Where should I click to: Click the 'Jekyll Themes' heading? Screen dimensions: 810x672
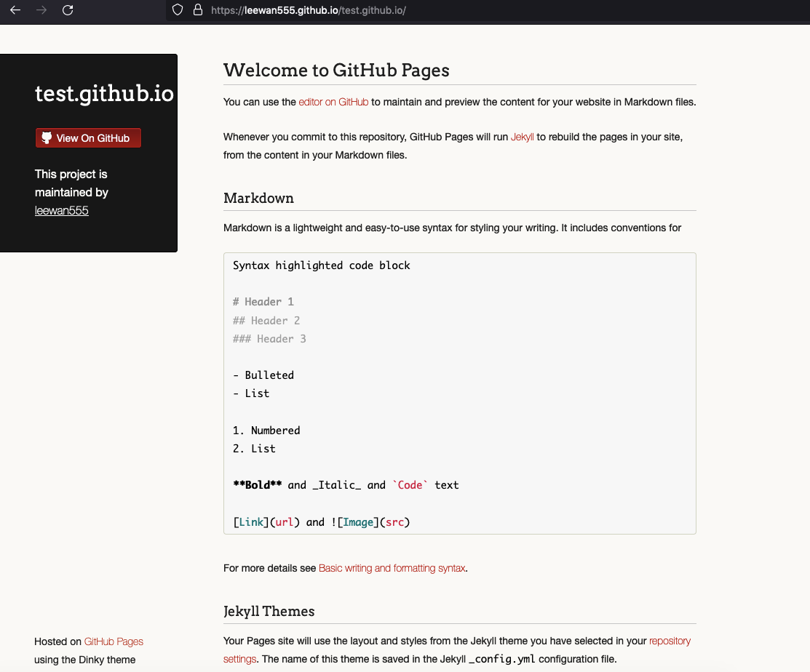(x=269, y=611)
